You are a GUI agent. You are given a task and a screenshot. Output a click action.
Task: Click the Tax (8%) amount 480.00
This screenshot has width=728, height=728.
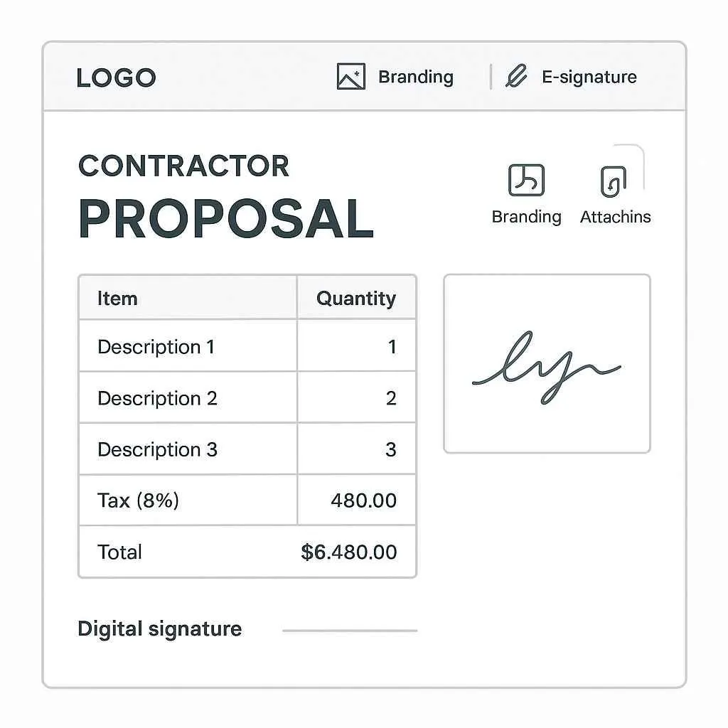coord(363,500)
